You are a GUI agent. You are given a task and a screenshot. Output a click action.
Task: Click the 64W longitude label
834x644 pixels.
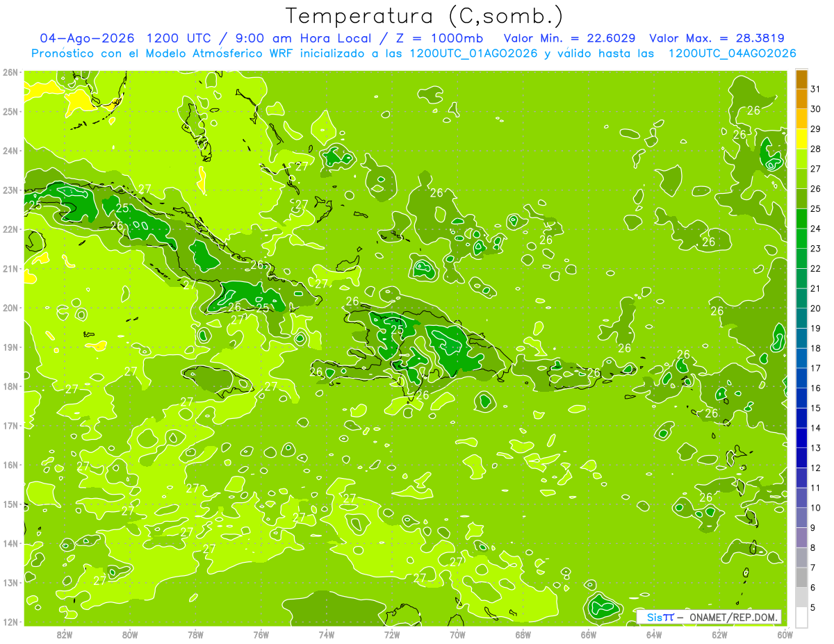[653, 634]
